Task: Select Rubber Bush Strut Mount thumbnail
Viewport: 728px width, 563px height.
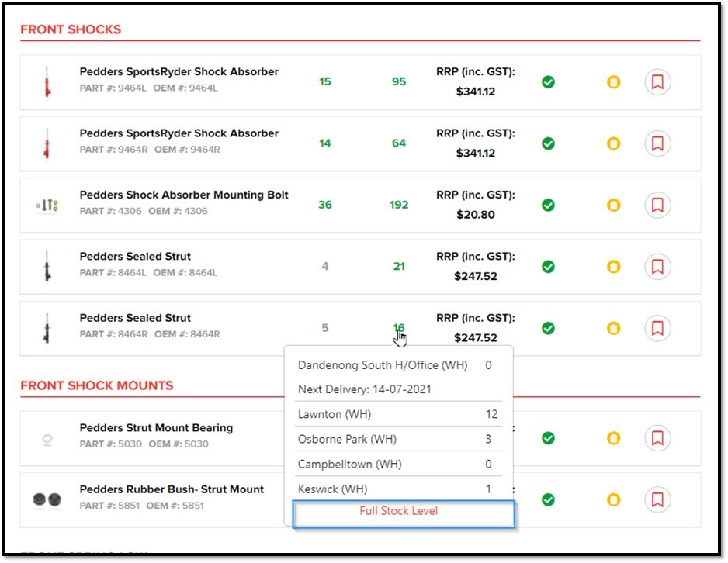Action: [47, 499]
